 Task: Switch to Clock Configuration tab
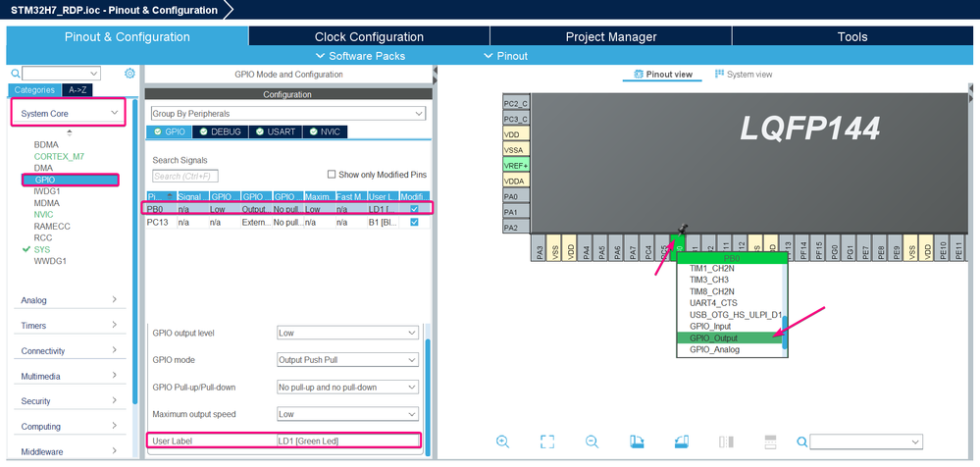pos(369,37)
